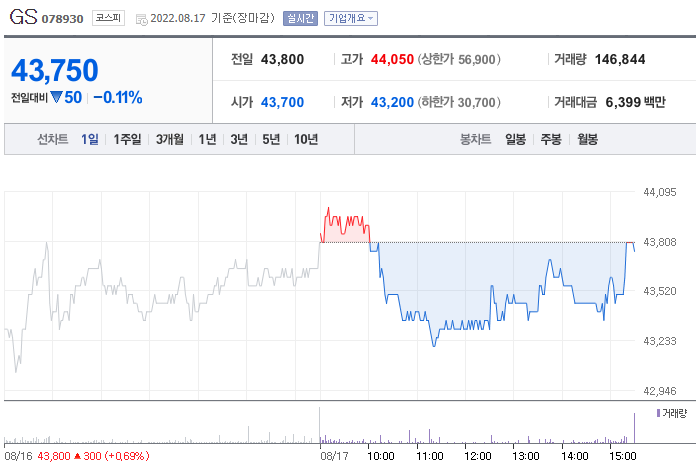Click the current price 43,750
Viewport: 696px width, 474px height.
(x=55, y=71)
